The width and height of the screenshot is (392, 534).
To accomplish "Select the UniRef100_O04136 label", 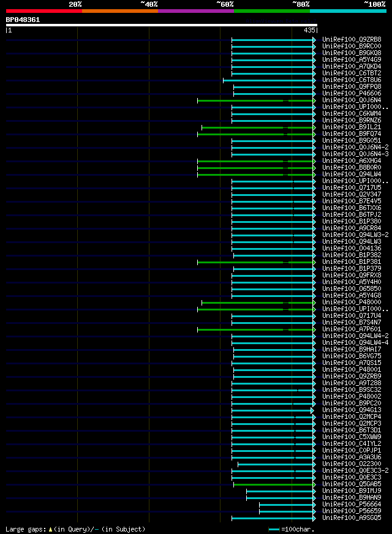I will click(x=352, y=249).
